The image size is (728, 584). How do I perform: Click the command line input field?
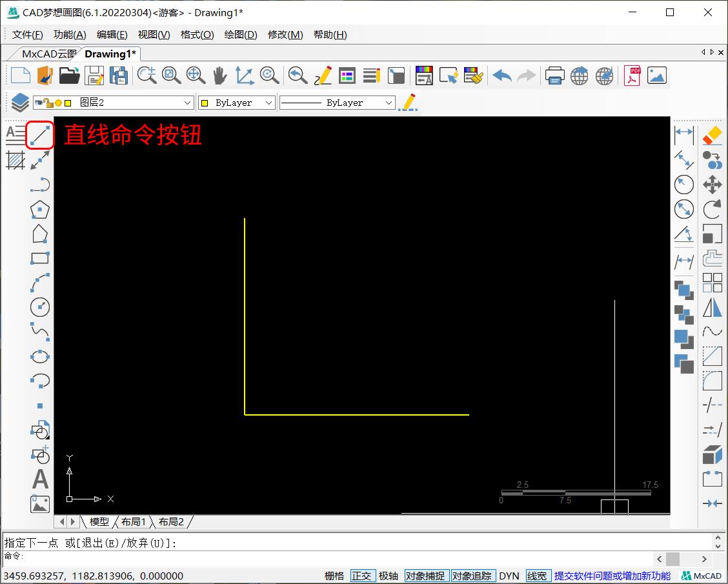click(323, 556)
